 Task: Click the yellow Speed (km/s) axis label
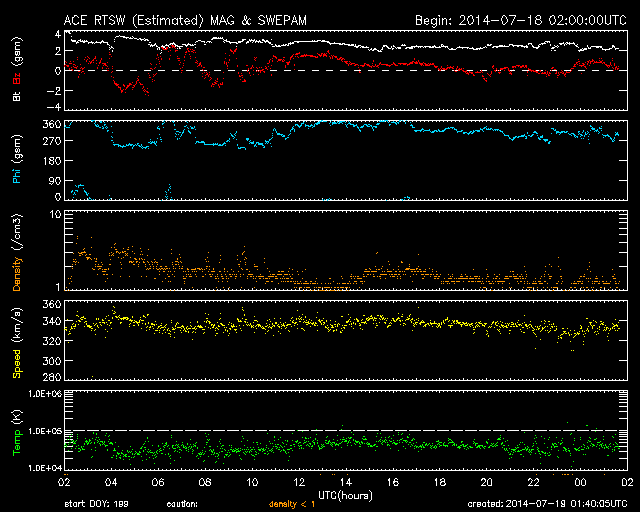[x=17, y=339]
